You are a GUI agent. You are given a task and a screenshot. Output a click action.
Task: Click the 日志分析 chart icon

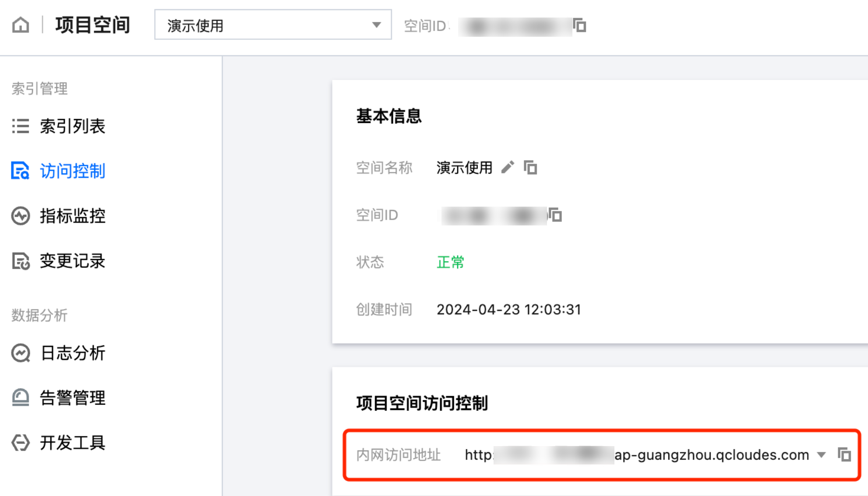(x=21, y=353)
